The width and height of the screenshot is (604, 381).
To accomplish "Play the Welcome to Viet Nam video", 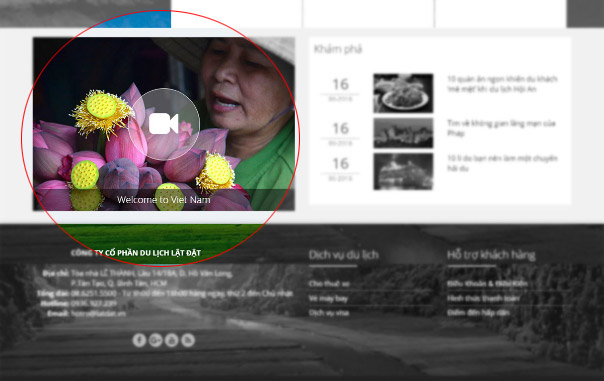I will [x=163, y=124].
